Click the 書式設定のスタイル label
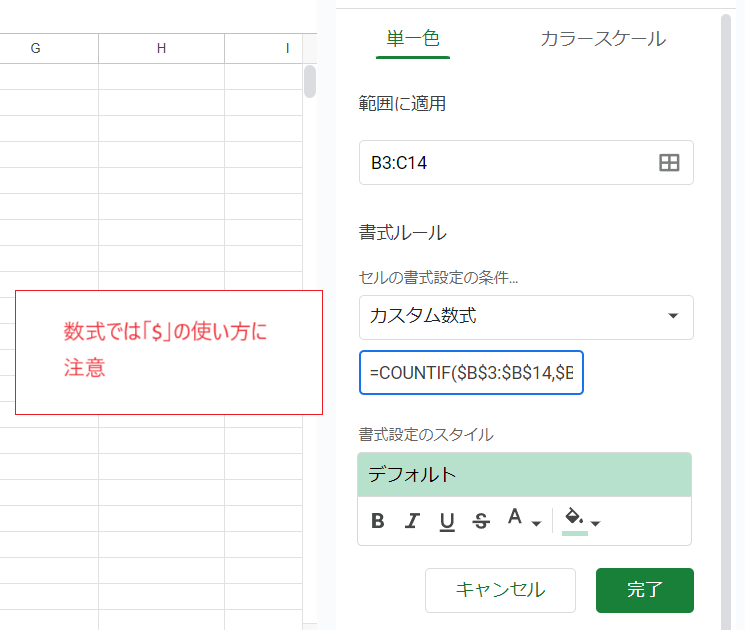 point(426,434)
